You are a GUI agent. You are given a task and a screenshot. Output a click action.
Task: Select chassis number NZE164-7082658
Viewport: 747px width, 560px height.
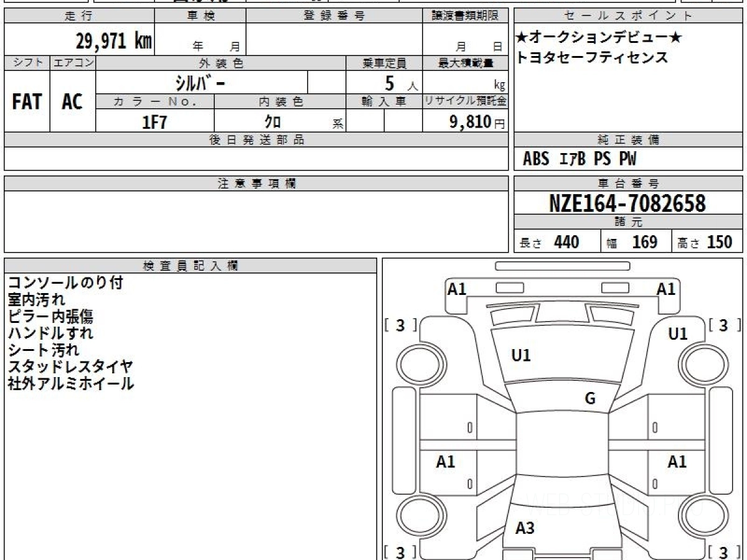point(627,203)
